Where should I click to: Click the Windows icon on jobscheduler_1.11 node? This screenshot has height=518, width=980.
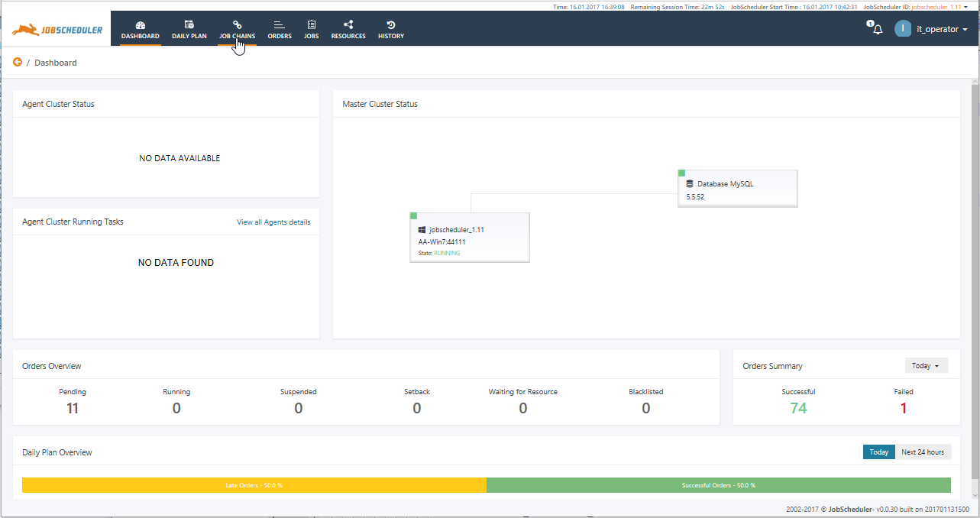pyautogui.click(x=422, y=229)
